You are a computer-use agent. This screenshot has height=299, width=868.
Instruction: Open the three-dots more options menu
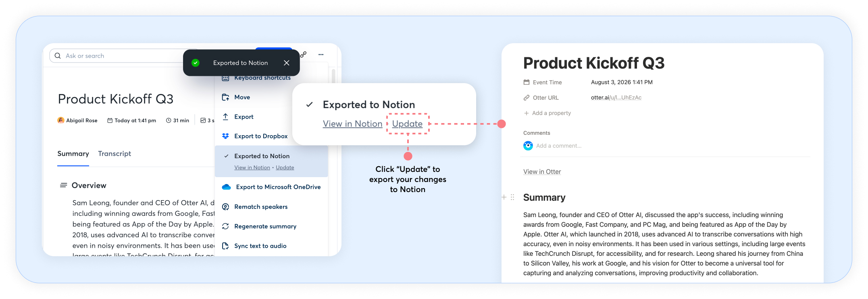pos(321,54)
